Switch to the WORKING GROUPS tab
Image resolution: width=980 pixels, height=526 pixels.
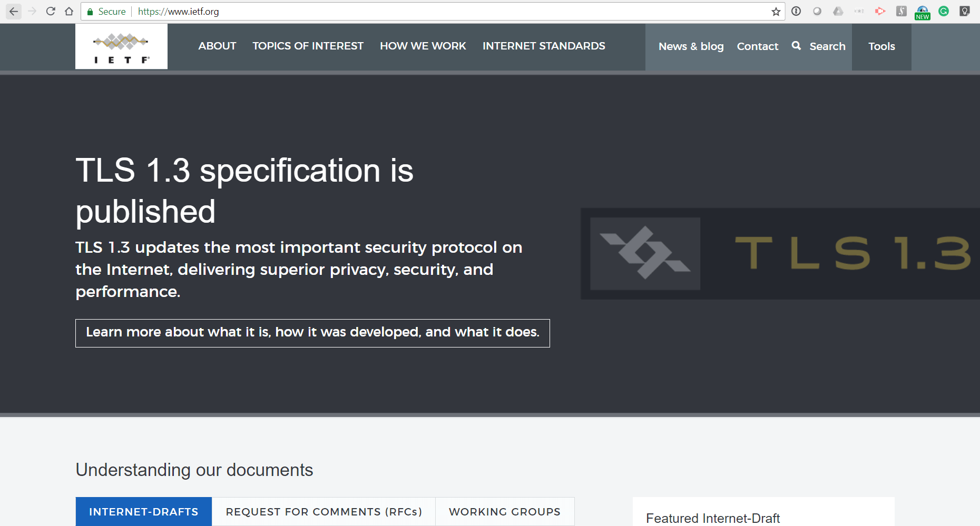(504, 512)
